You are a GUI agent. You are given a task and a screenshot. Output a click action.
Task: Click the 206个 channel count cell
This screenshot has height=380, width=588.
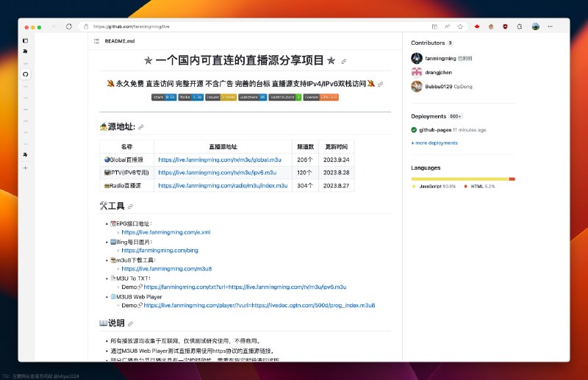point(305,159)
